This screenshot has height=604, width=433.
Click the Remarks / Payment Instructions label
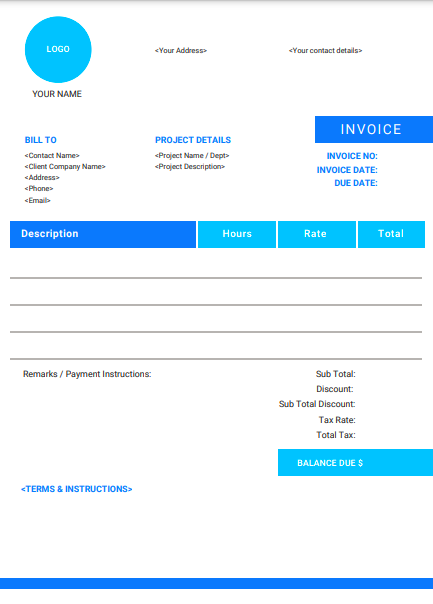87,374
